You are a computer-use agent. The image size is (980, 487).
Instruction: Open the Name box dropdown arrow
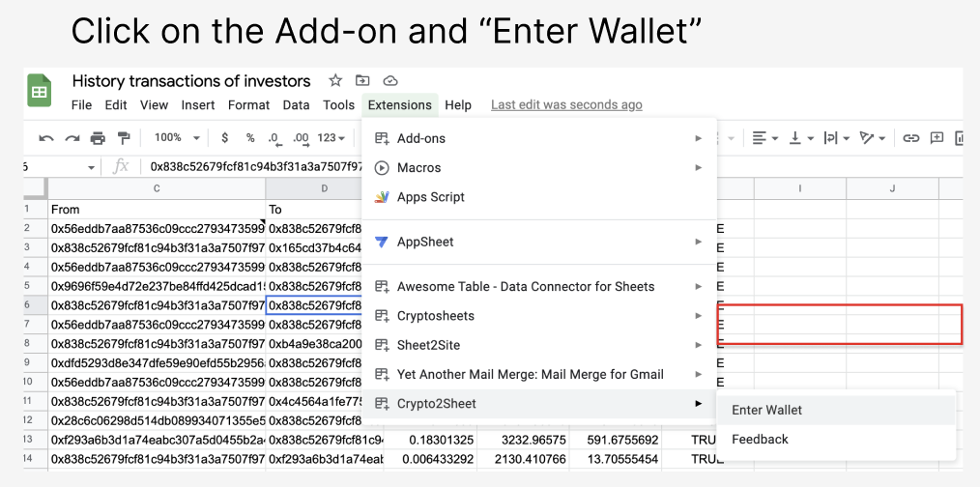tap(91, 167)
